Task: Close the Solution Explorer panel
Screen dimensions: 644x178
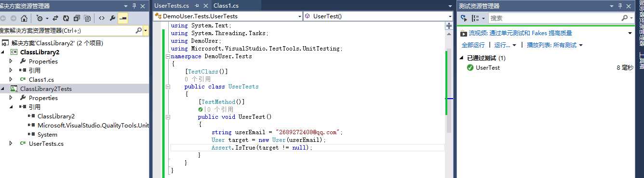Action: point(143,6)
